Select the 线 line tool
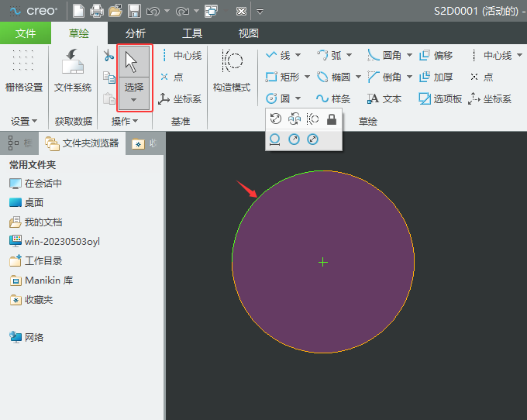This screenshot has width=527, height=420. [277, 56]
